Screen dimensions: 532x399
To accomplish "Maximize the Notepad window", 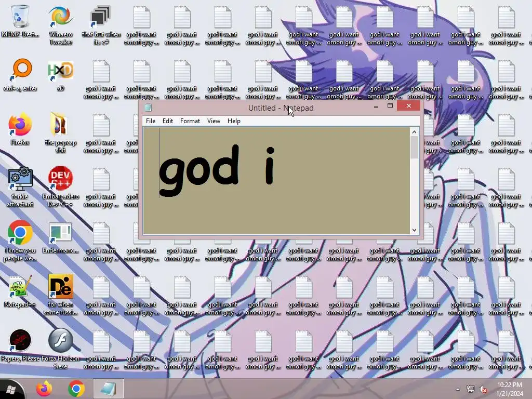I will (390, 106).
